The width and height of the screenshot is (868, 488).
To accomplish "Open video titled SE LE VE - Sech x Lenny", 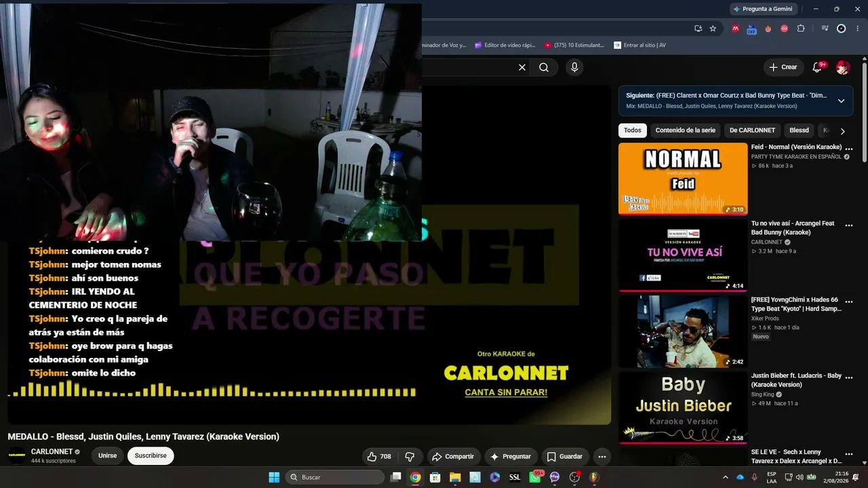I will tap(796, 457).
